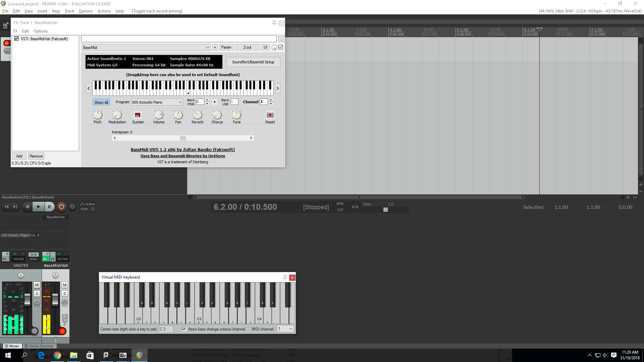Open BassMidiVsti track envelope trim button
The image size is (644, 362).
[65, 302]
